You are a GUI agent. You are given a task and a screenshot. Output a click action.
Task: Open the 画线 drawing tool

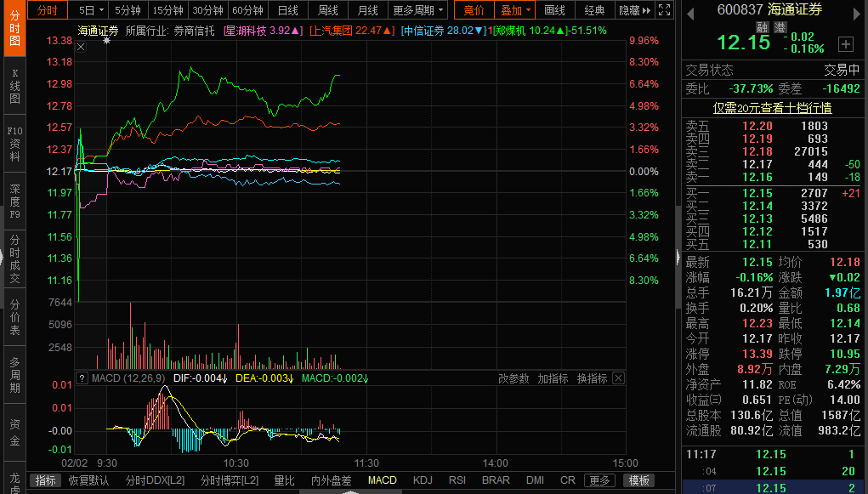pyautogui.click(x=554, y=10)
